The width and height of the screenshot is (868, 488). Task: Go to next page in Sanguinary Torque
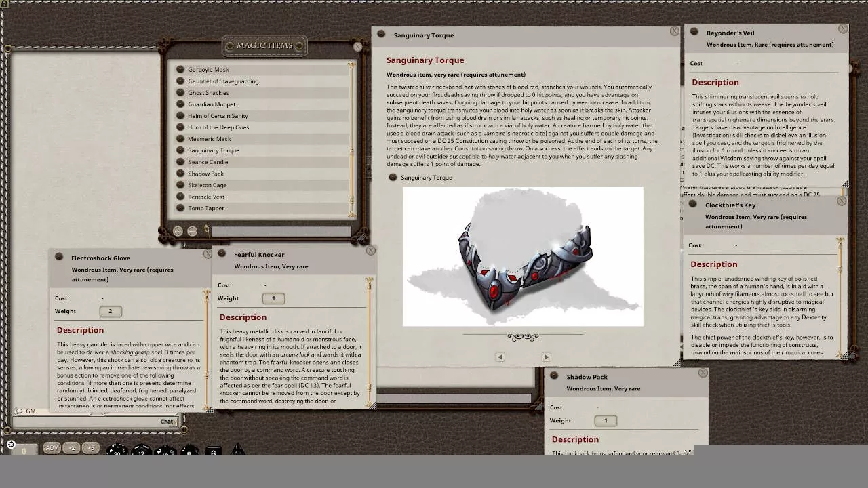click(546, 357)
